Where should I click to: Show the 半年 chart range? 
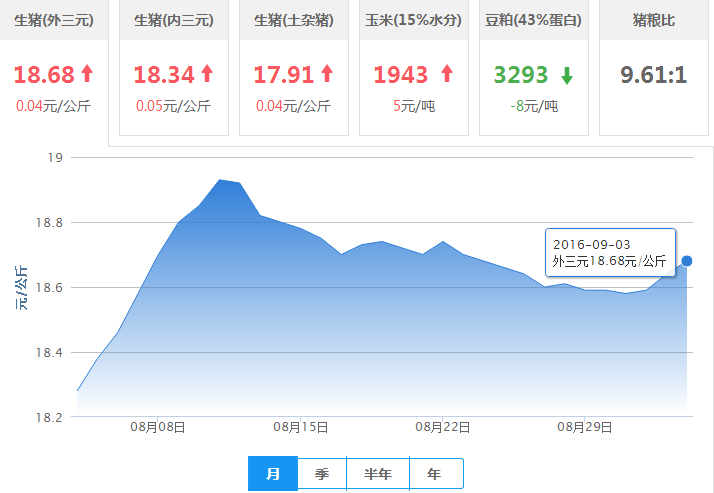378,473
